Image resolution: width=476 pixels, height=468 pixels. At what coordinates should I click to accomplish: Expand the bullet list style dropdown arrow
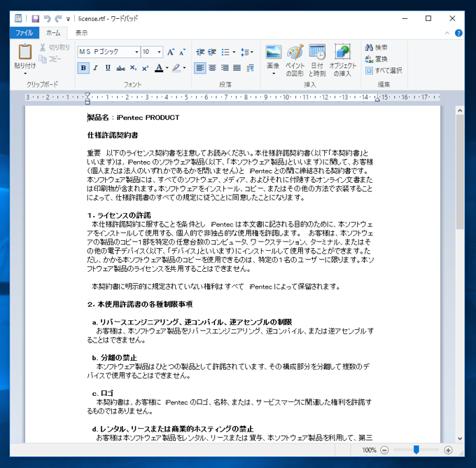pyautogui.click(x=234, y=53)
